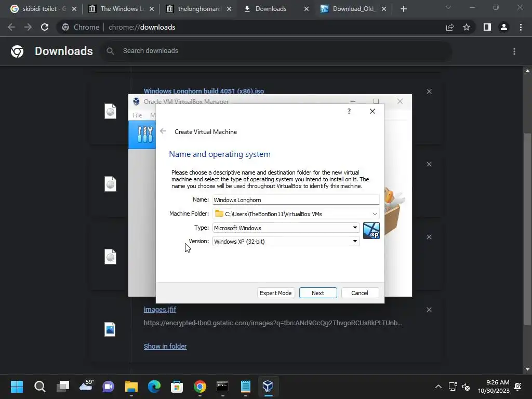Open the Windows Start button
The width and height of the screenshot is (532, 399).
pos(17,387)
